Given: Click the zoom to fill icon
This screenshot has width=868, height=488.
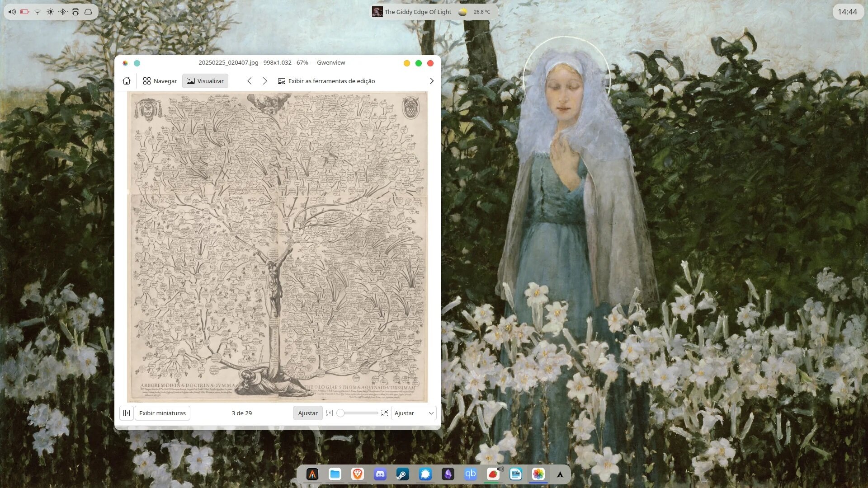Looking at the screenshot, I should [385, 413].
